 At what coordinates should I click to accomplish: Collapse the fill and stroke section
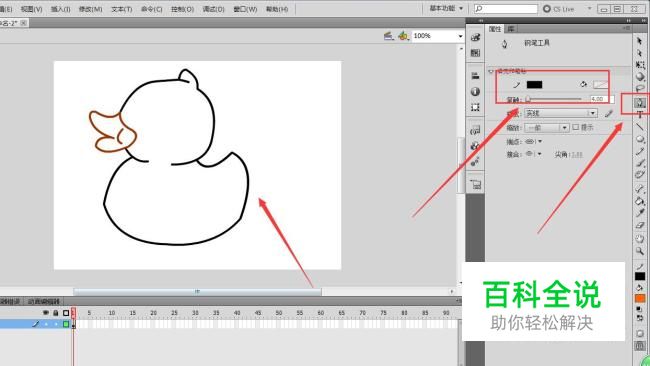pyautogui.click(x=491, y=71)
